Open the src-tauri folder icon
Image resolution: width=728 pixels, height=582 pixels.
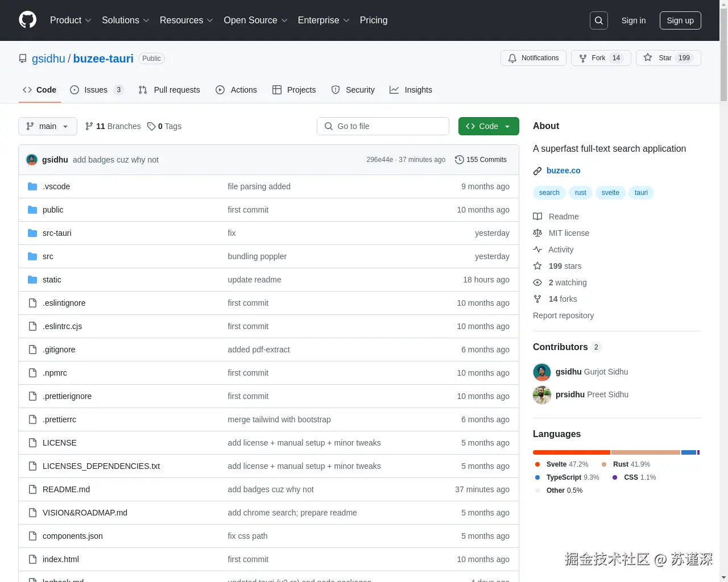[32, 233]
